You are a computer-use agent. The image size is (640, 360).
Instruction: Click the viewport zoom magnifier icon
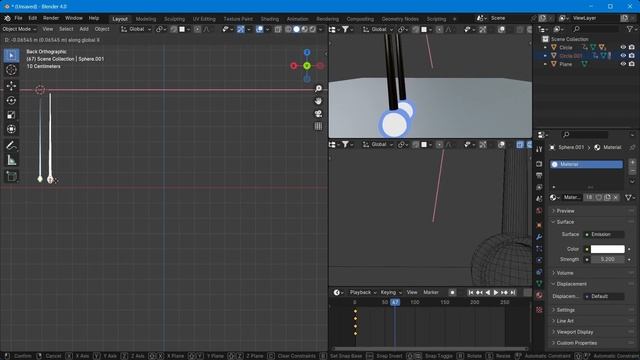[318, 89]
